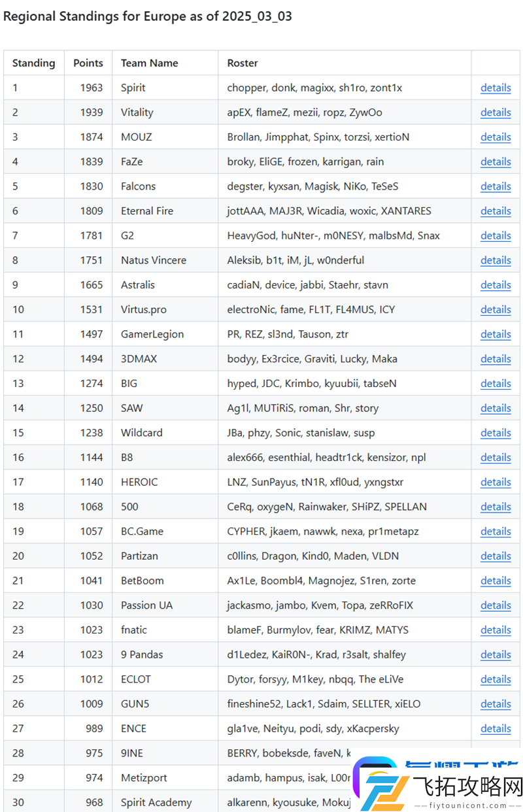Screen dimensions: 523x812
Task: Click points value 1939
Action: pos(92,112)
